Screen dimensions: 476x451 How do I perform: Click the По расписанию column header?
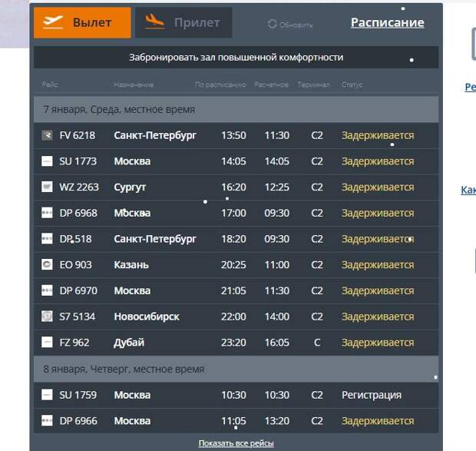click(x=220, y=85)
